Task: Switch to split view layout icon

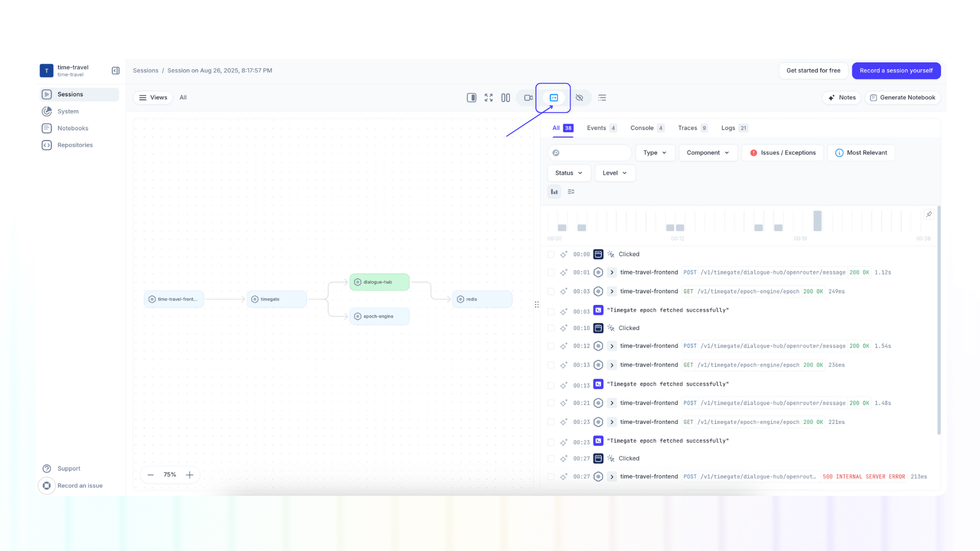Action: click(x=505, y=97)
